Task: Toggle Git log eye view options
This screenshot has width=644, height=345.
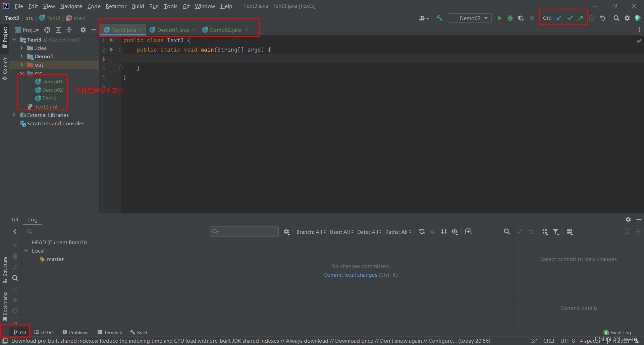Action: pos(455,232)
